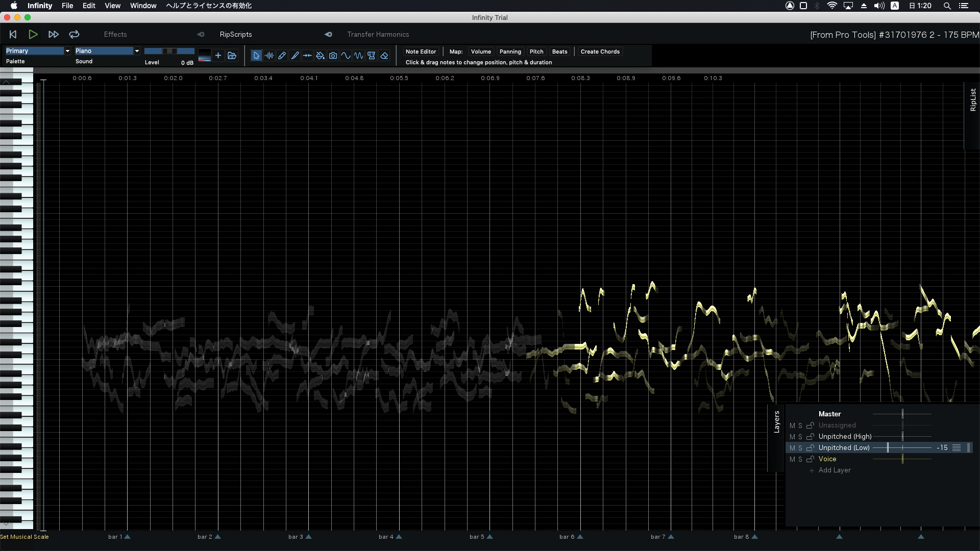980x551 pixels.
Task: Open the File menu
Action: point(67,6)
